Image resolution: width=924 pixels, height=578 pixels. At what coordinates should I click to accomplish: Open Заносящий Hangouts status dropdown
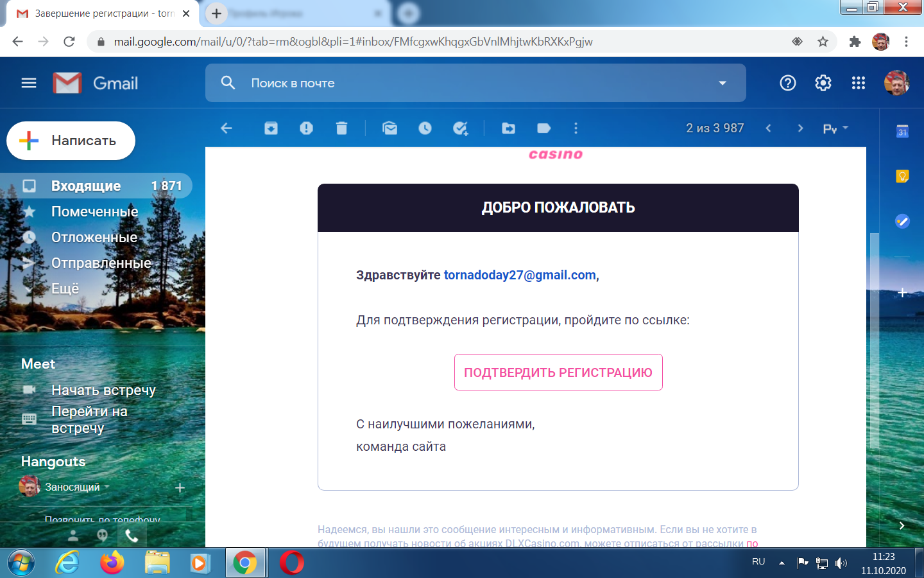(x=107, y=487)
